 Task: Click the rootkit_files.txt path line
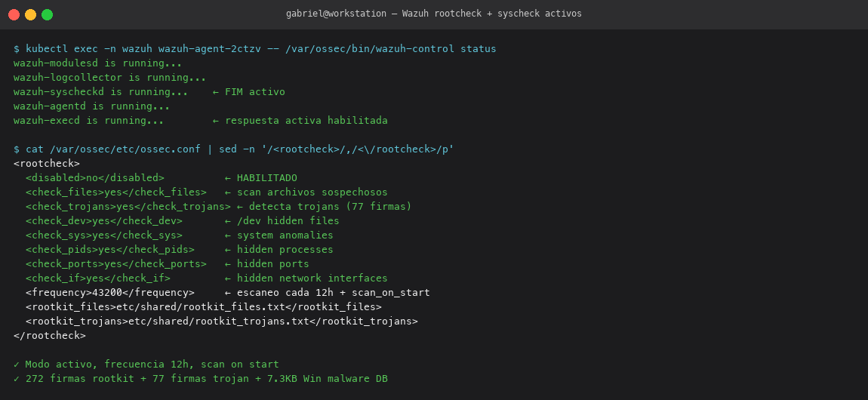[204, 308]
